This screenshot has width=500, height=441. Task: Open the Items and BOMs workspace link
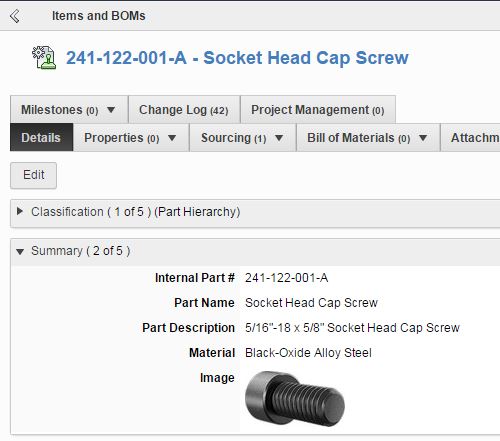click(99, 16)
